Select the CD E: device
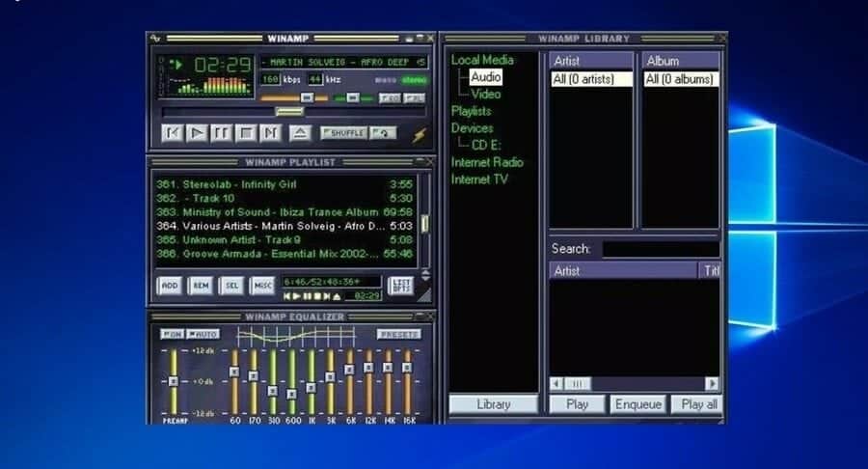This screenshot has height=469, width=868. (x=486, y=145)
